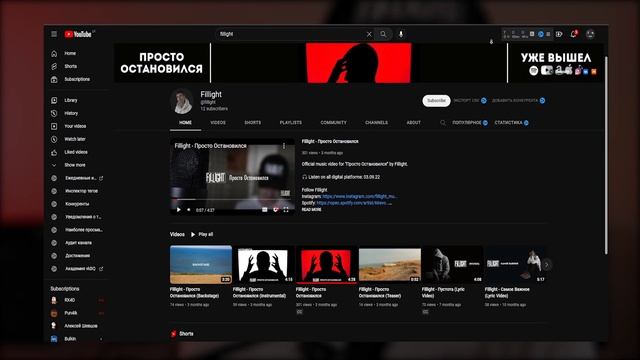This screenshot has height=360, width=640.
Task: Open the Статистика vidIQ tab
Action: 511,122
